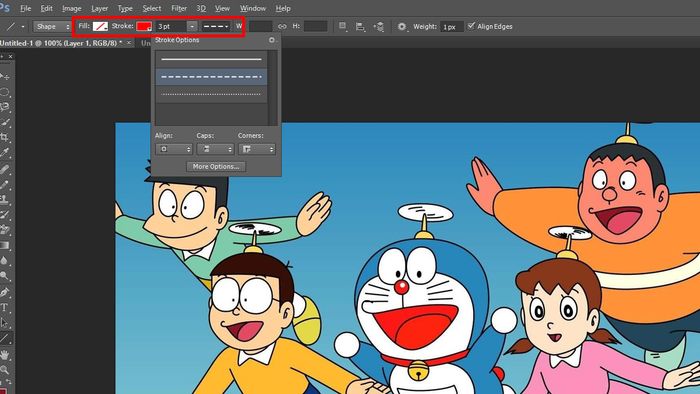The height and width of the screenshot is (394, 700).
Task: Click the W width input field
Action: pyautogui.click(x=260, y=26)
